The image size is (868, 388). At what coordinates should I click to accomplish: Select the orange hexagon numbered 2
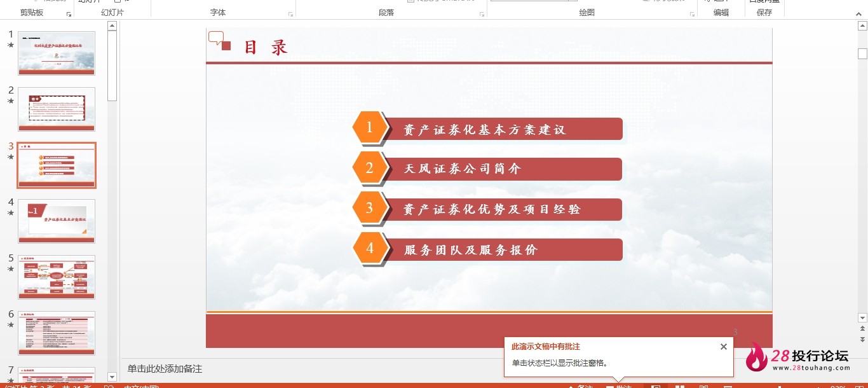click(370, 169)
